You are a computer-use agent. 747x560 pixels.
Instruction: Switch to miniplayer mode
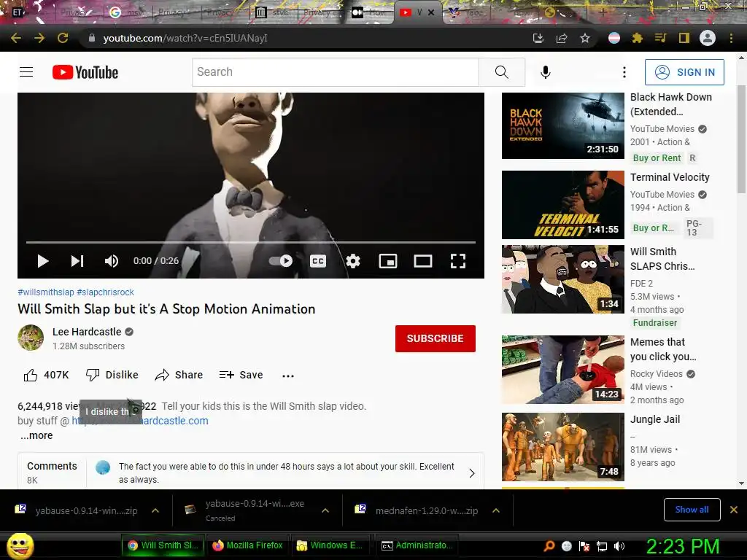tap(388, 261)
